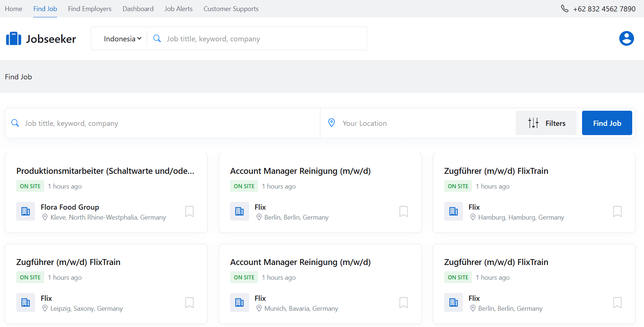This screenshot has height=327, width=644.
Task: Open the Indonesia country dropdown
Action: (x=123, y=39)
